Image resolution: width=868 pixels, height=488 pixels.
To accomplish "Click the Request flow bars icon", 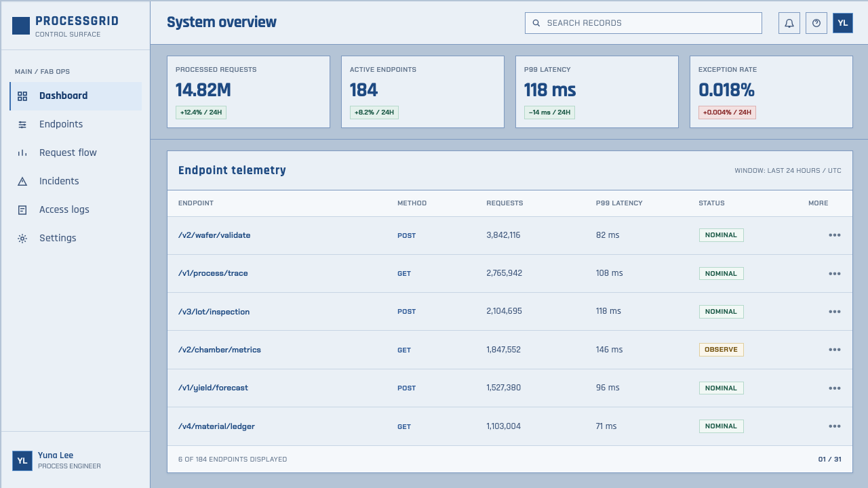I will click(22, 153).
